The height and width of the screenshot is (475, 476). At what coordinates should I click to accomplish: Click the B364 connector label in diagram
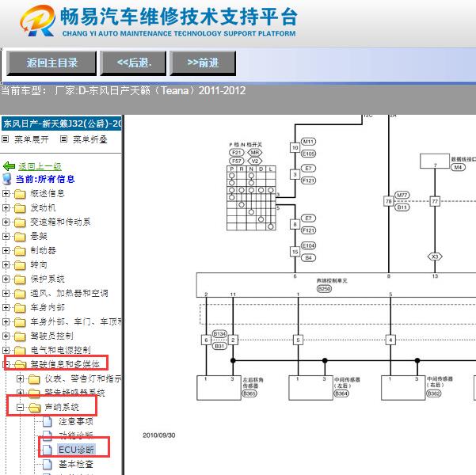(341, 393)
